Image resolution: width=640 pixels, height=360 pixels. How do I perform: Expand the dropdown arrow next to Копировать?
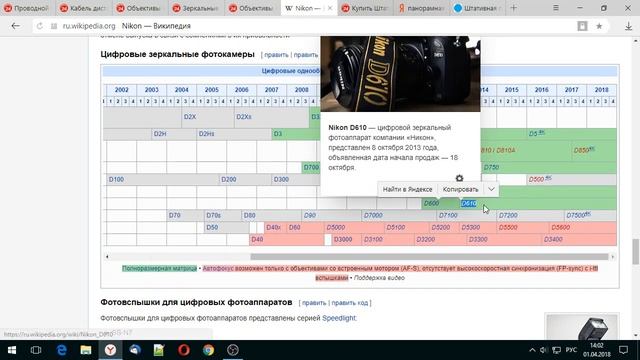(491, 189)
